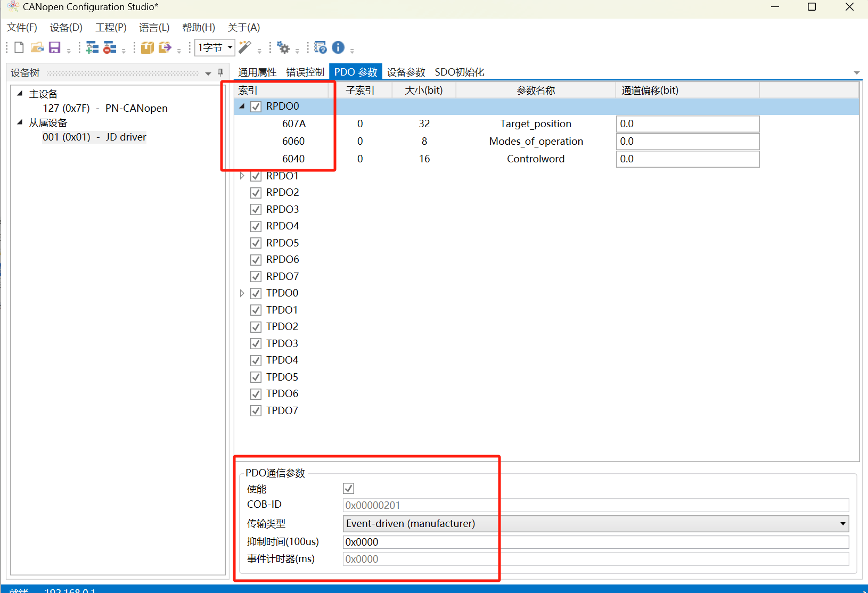Toggle the TPDO6 checkbox
The width and height of the screenshot is (868, 593).
coord(256,394)
